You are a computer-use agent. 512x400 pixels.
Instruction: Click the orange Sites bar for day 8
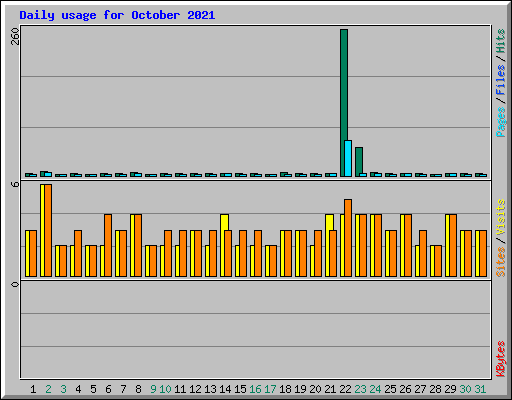(138, 245)
